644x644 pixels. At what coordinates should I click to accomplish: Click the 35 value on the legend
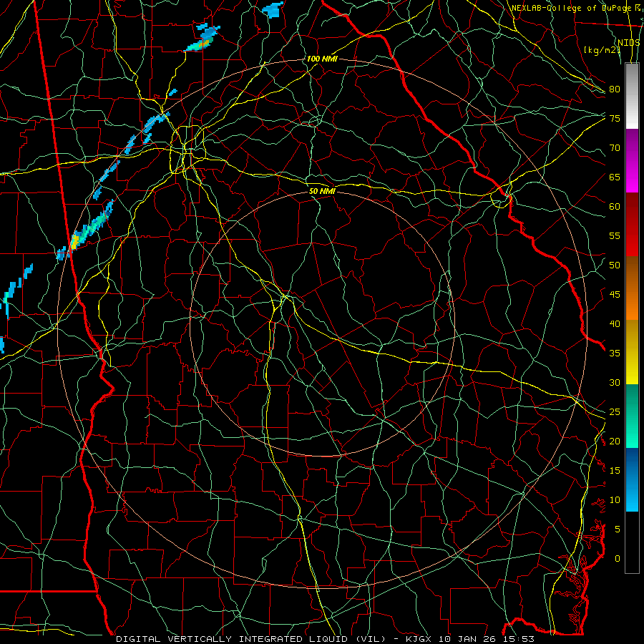click(615, 353)
